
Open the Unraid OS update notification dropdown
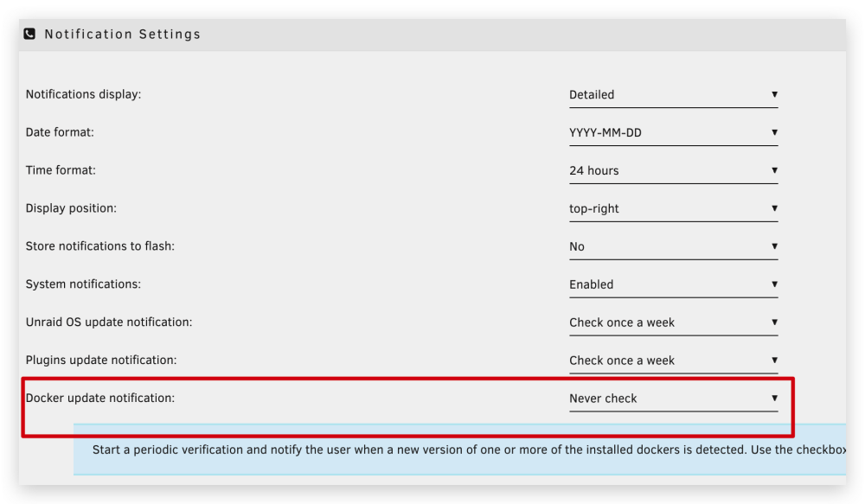[x=674, y=323]
